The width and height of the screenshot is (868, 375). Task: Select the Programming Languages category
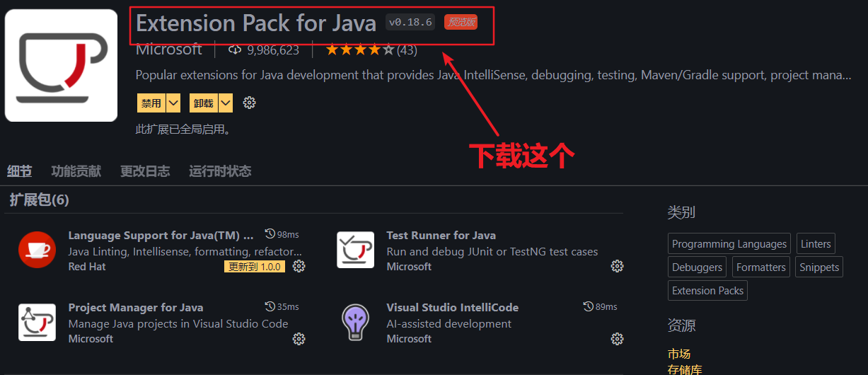coord(729,244)
